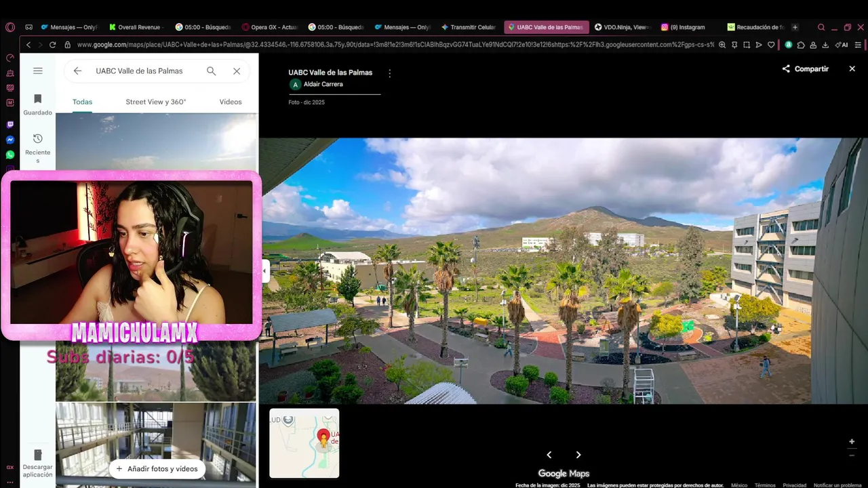Collapse the side panel arrow
Image resolution: width=868 pixels, height=488 pixels.
(x=265, y=271)
